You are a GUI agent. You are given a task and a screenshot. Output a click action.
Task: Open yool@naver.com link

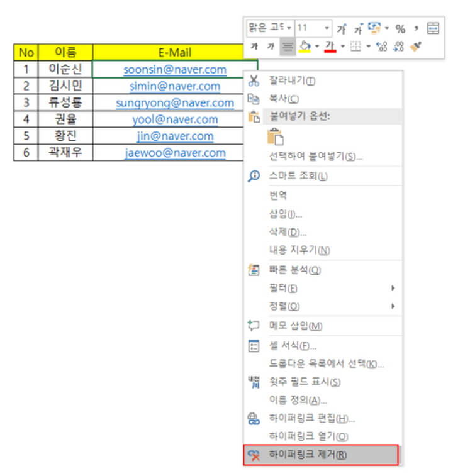point(175,119)
